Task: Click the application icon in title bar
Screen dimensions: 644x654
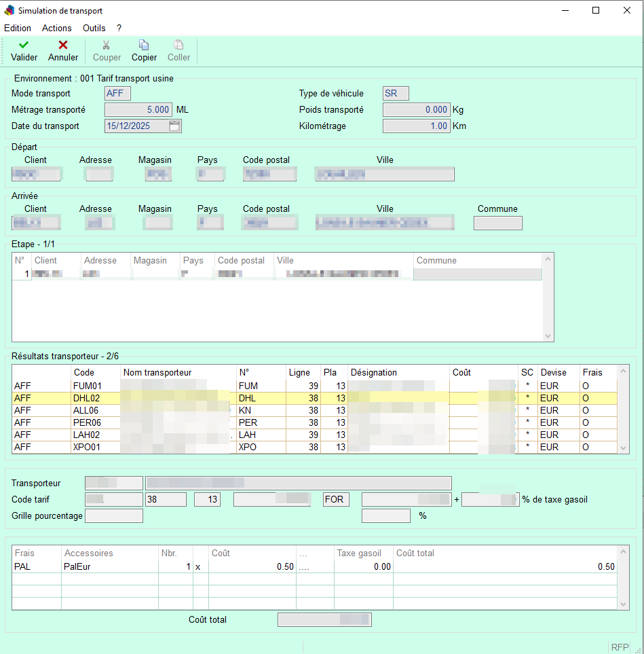Action: click(x=10, y=11)
